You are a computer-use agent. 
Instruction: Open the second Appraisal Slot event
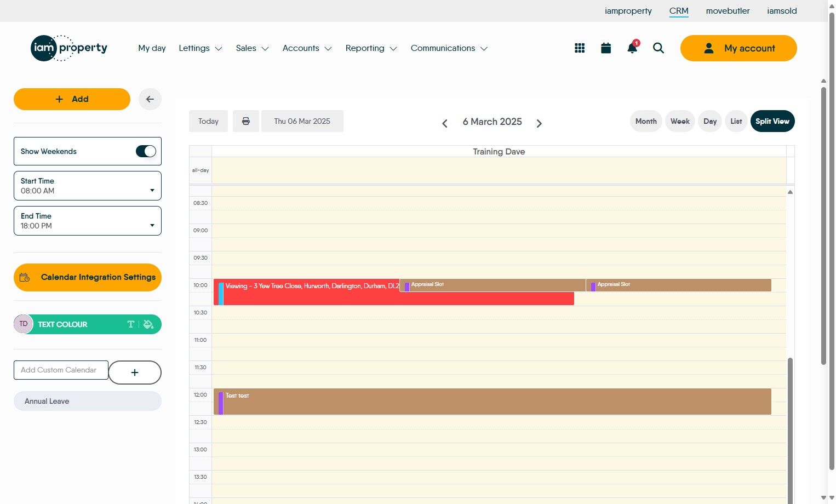(679, 285)
